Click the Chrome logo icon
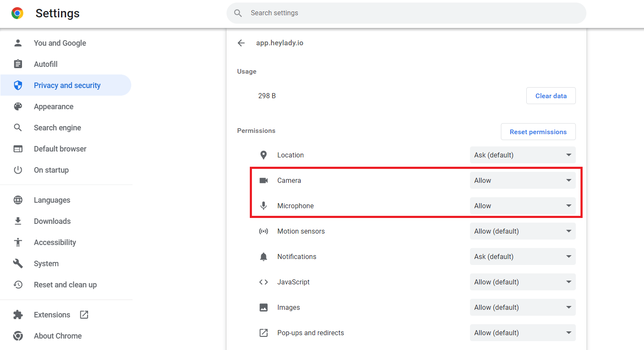644x350 pixels. (17, 13)
